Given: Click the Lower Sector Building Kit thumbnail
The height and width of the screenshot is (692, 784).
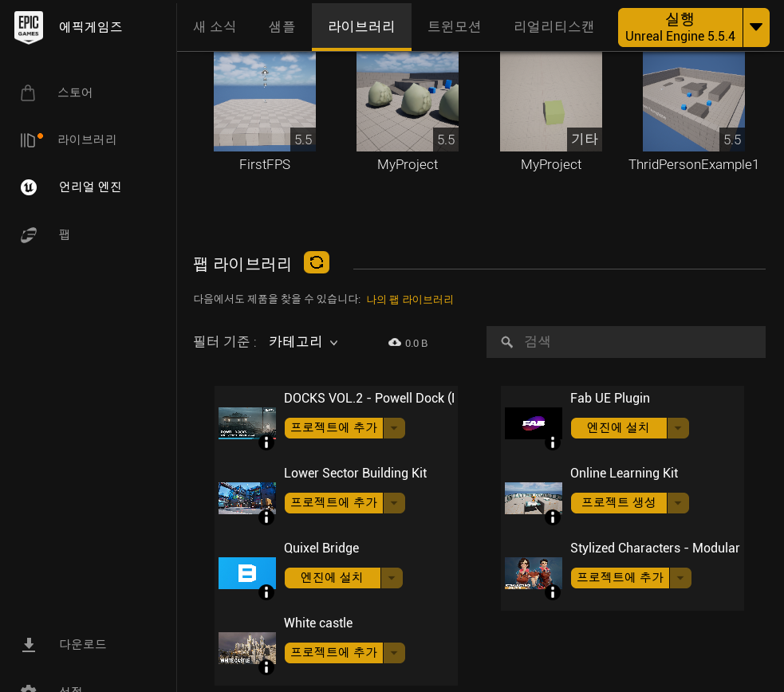Looking at the screenshot, I should [247, 498].
